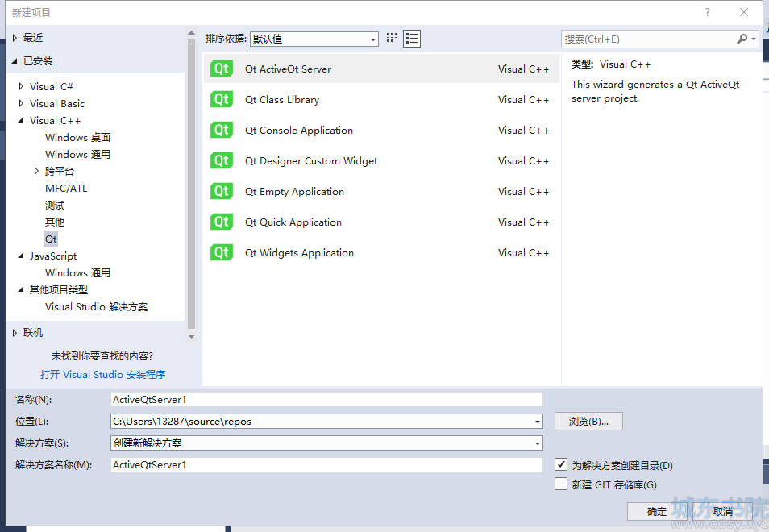This screenshot has width=769, height=532.
Task: Click the search magnifier icon
Action: point(742,39)
